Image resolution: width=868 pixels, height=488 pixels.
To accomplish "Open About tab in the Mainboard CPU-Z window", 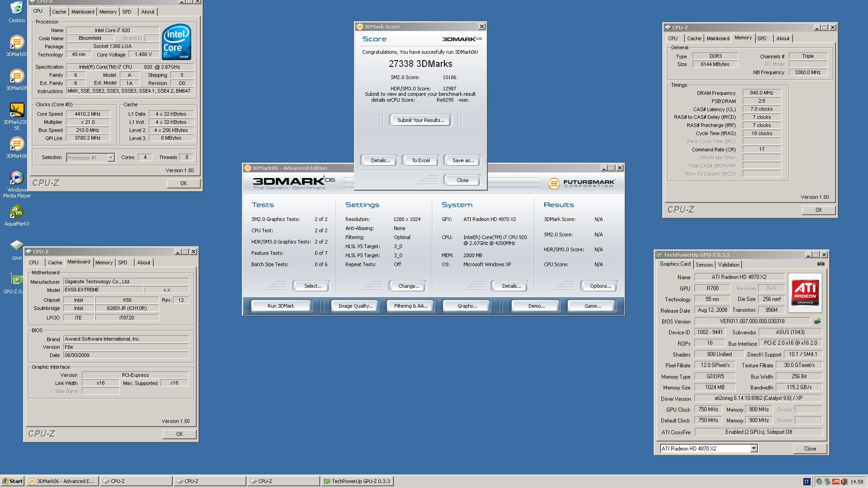I will 144,263.
